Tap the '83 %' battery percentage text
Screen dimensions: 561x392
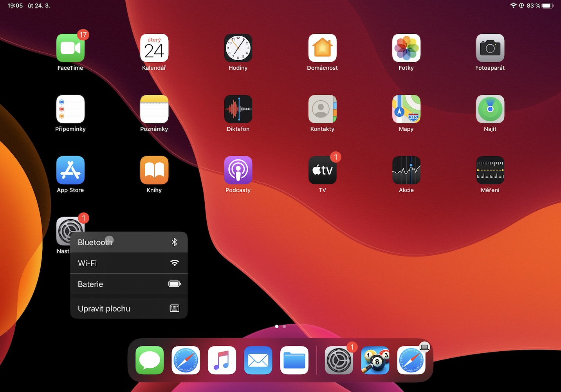tap(533, 5)
